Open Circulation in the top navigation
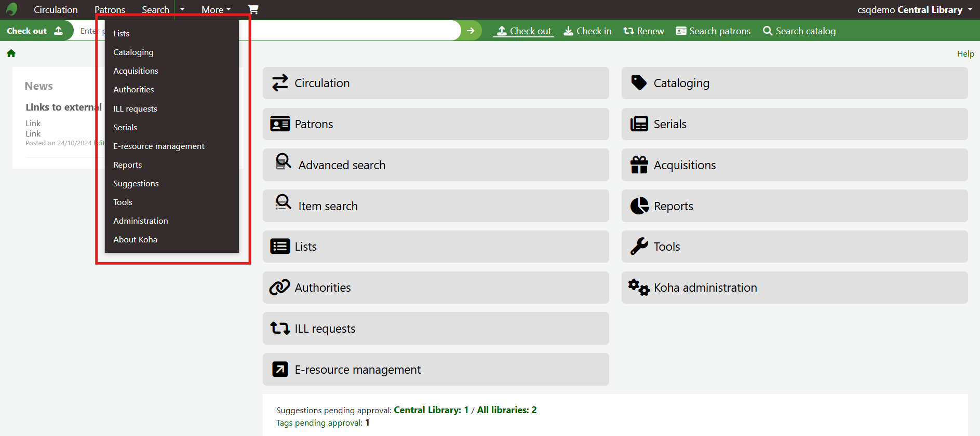The height and width of the screenshot is (436, 980). (x=56, y=9)
